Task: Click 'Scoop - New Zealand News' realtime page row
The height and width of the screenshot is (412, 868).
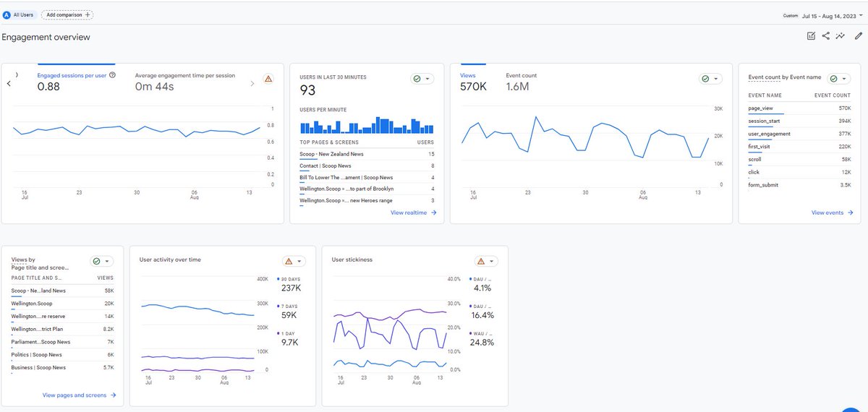Action: pos(367,155)
